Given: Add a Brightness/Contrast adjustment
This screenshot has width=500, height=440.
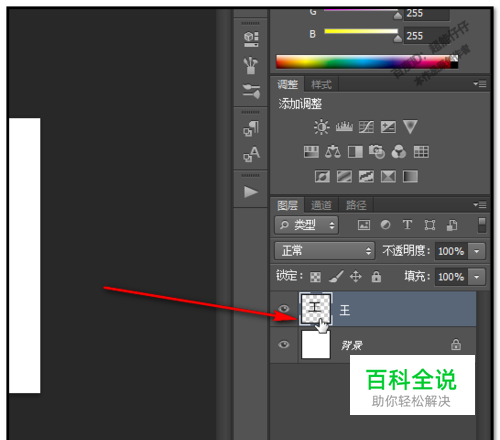Looking at the screenshot, I should click(322, 127).
